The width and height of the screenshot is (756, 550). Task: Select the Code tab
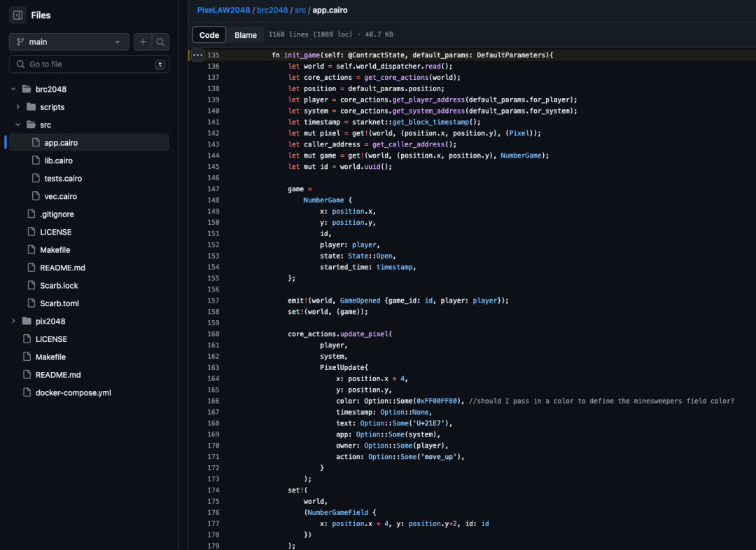click(x=209, y=34)
